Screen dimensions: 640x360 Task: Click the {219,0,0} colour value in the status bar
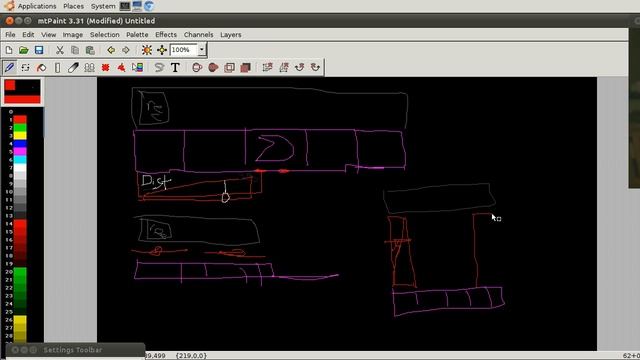click(191, 356)
